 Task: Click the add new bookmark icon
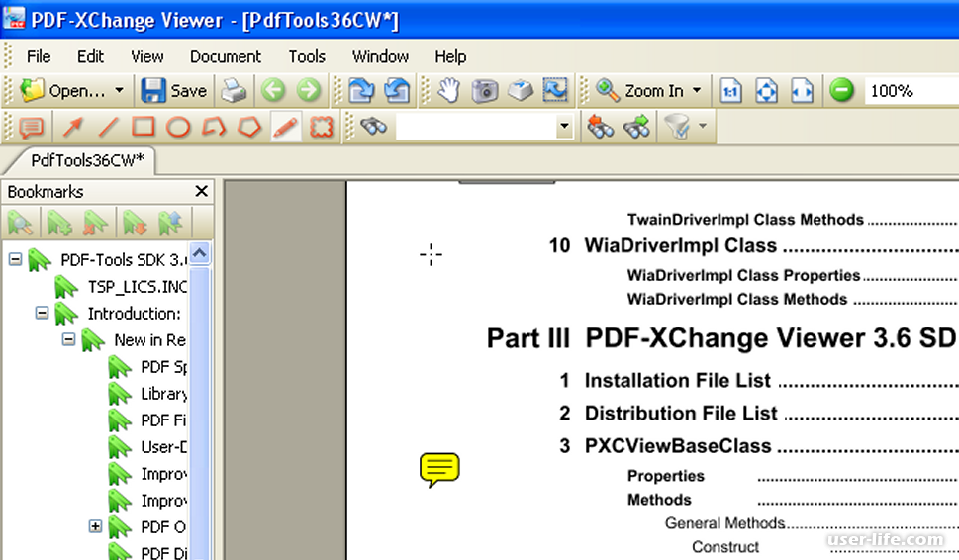coord(58,224)
